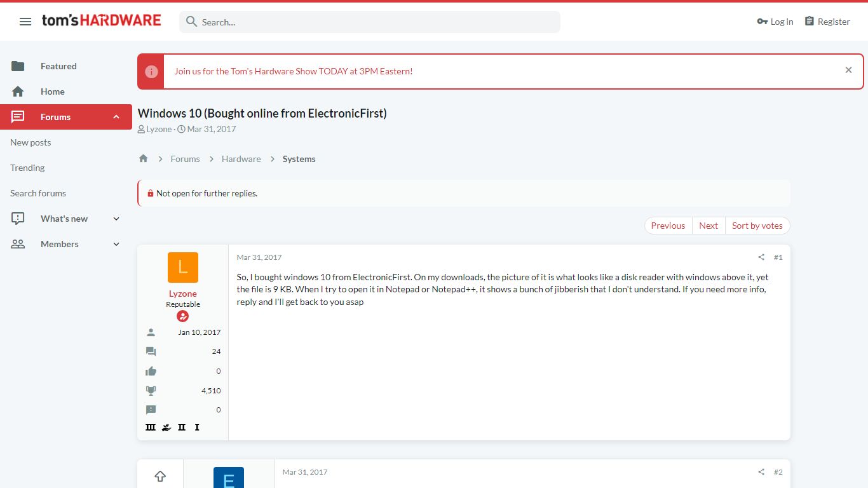This screenshot has height=488, width=868.
Task: Click the Members people icon in sidebar
Action: [x=18, y=244]
